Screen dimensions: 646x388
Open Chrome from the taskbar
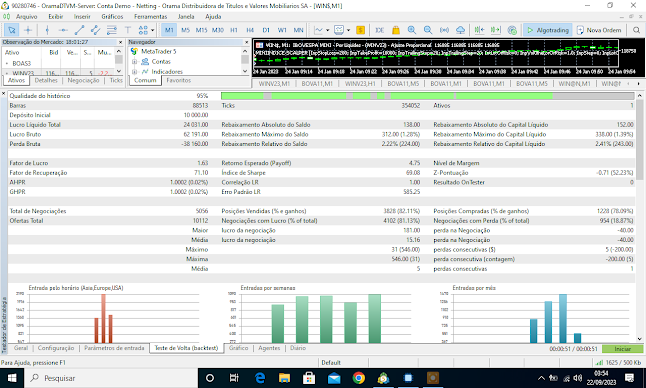point(359,378)
